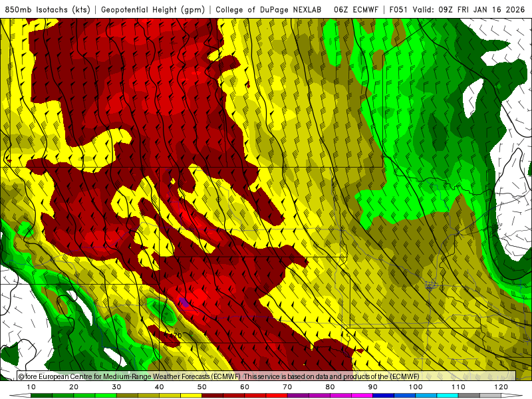
Task: Click the "F051" forecast hour text
Action: point(398,10)
